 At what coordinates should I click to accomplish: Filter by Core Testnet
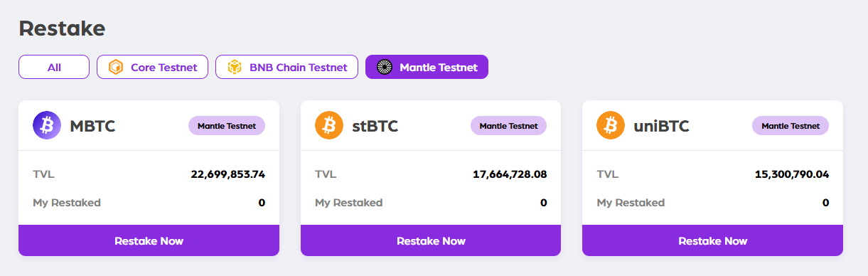152,67
